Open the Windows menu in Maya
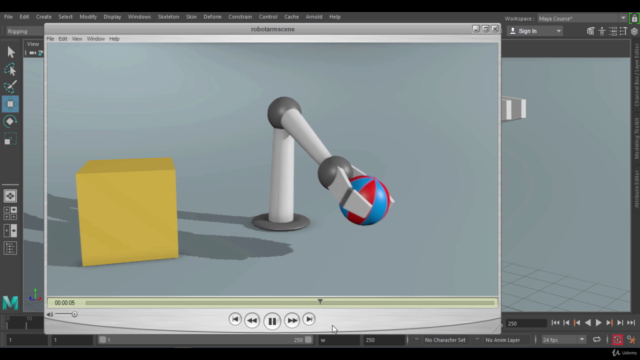The width and height of the screenshot is (640, 360). [x=139, y=17]
